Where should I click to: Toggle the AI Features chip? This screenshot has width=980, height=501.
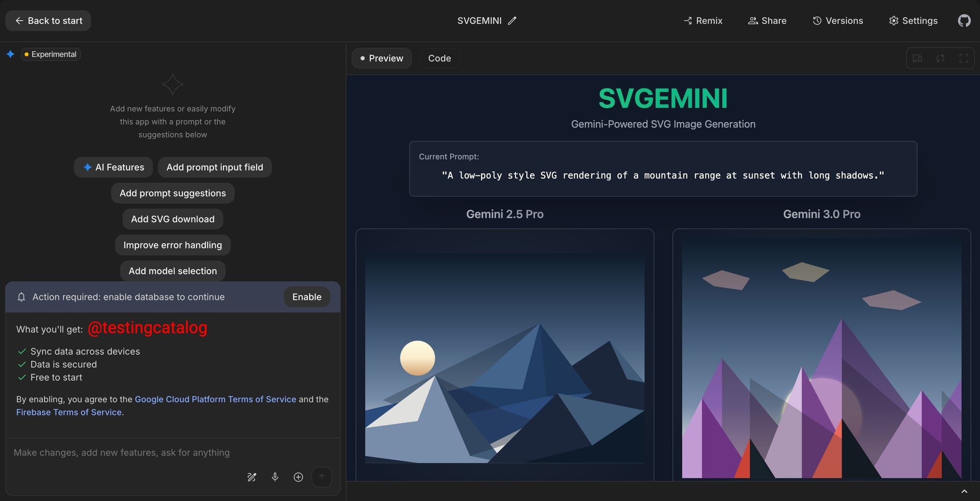pos(113,167)
